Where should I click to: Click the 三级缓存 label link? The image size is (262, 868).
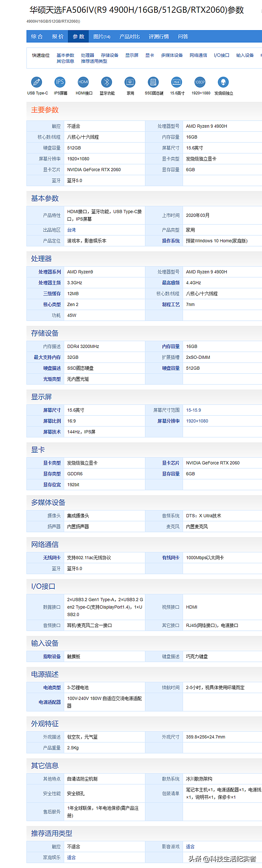(52, 294)
